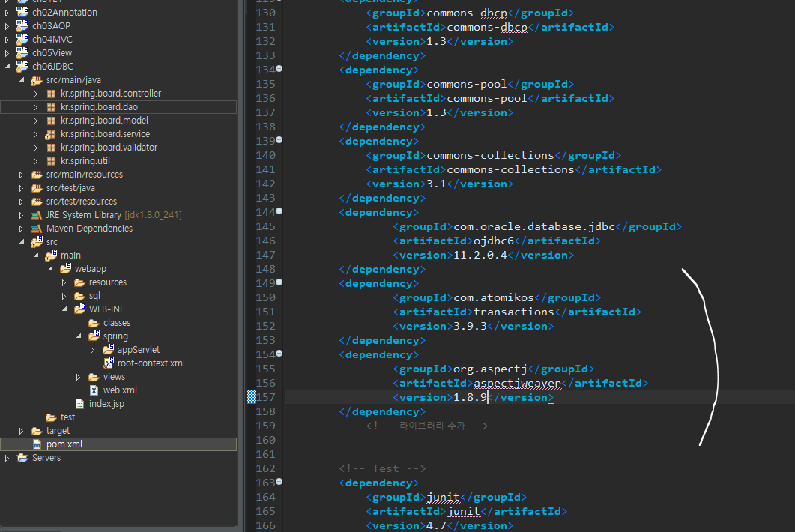
Task: Click the JRE System Library icon
Action: click(37, 215)
